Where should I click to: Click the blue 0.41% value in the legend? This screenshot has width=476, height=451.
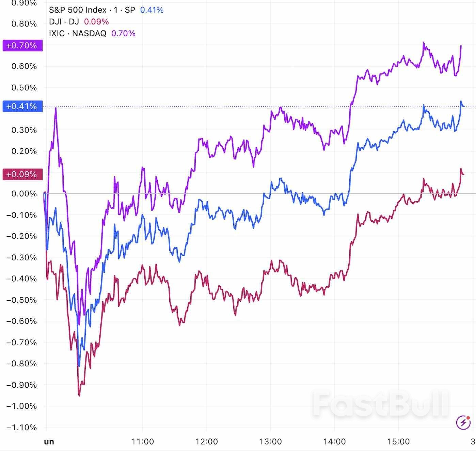(152, 10)
